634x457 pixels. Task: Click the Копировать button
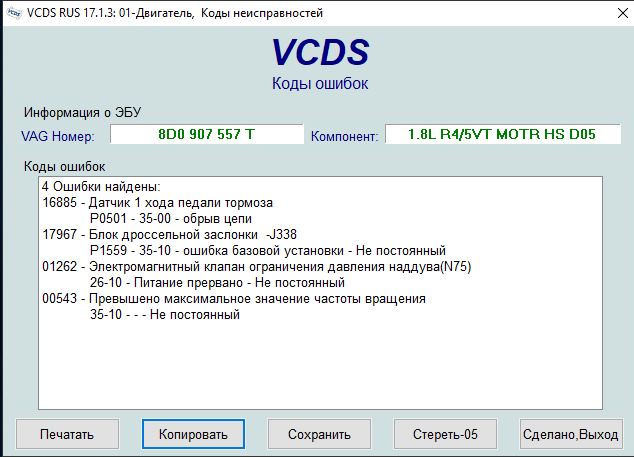pos(193,434)
